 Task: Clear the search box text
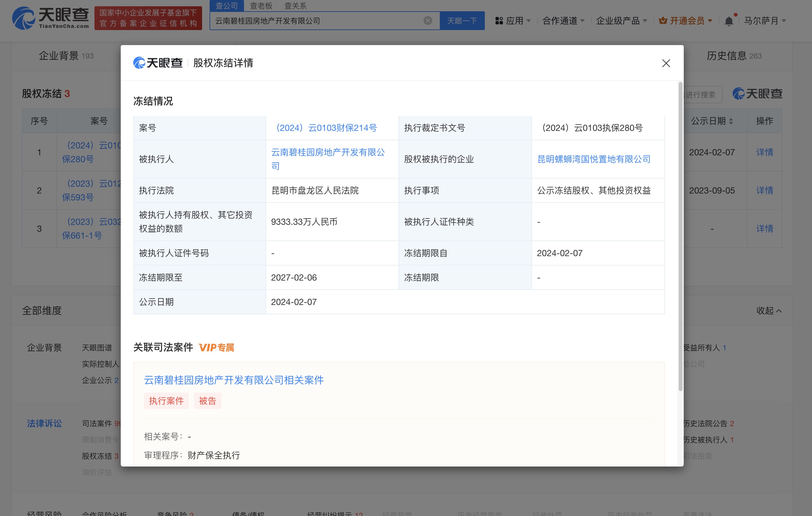click(428, 21)
